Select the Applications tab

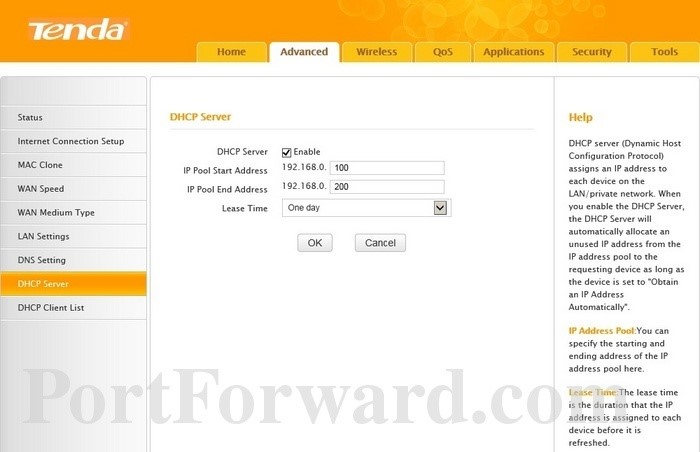pyautogui.click(x=513, y=52)
